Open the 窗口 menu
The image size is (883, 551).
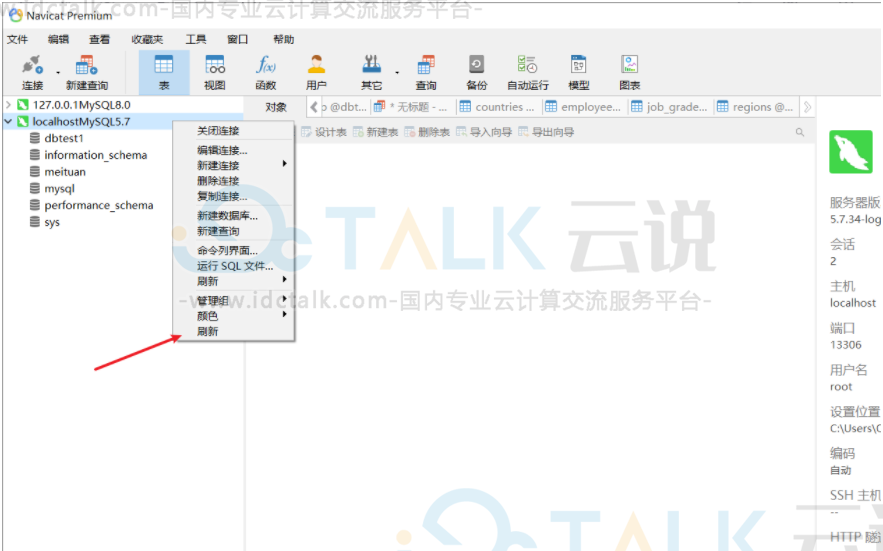coord(238,39)
